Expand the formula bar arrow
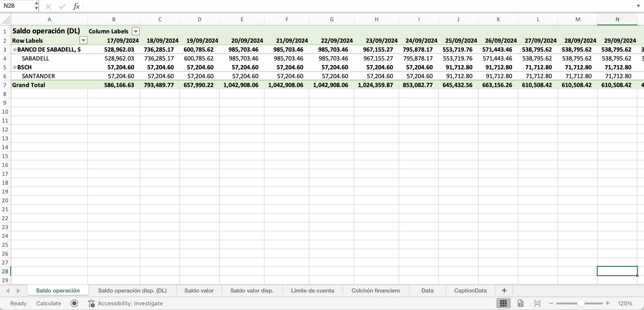Screen dimensions: 644x310 pyautogui.click(x=638, y=6)
